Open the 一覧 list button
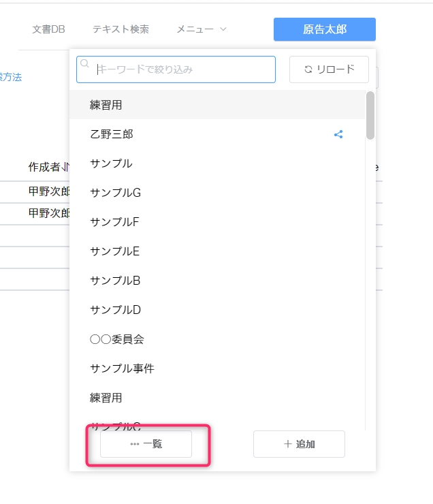This screenshot has width=433, height=504. [146, 444]
